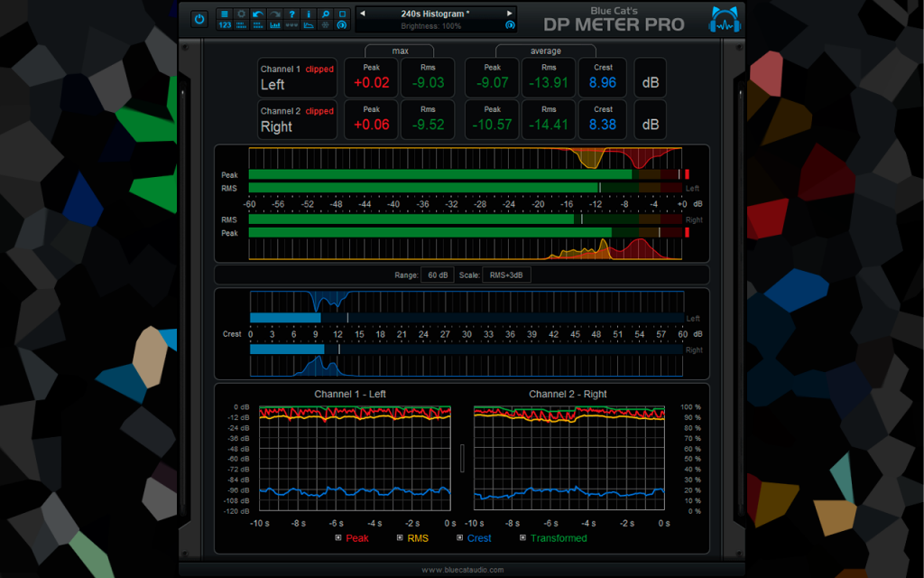Click the Channel 2 - Right graph
Screen dimensions: 924x578
(569, 458)
